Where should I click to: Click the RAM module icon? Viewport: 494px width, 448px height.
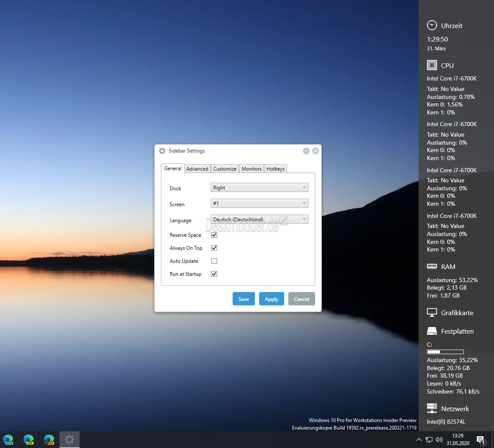click(x=432, y=267)
